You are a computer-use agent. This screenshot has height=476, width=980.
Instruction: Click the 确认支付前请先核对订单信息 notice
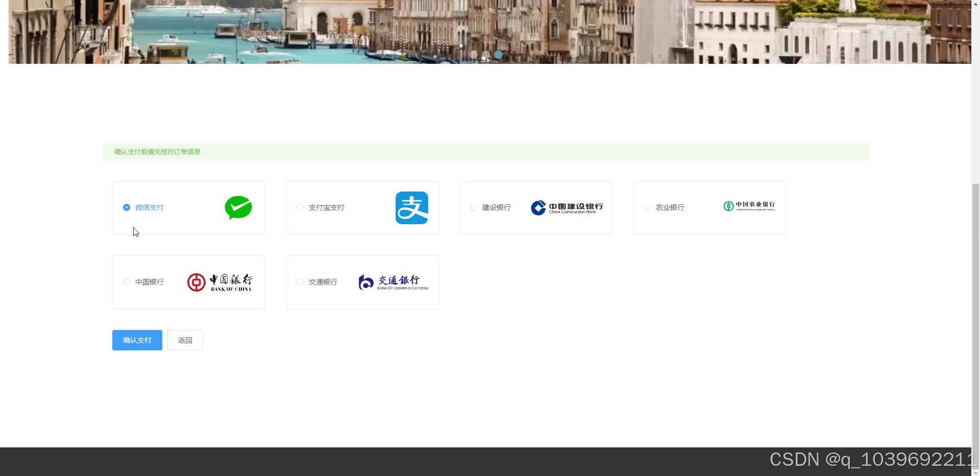pos(485,152)
